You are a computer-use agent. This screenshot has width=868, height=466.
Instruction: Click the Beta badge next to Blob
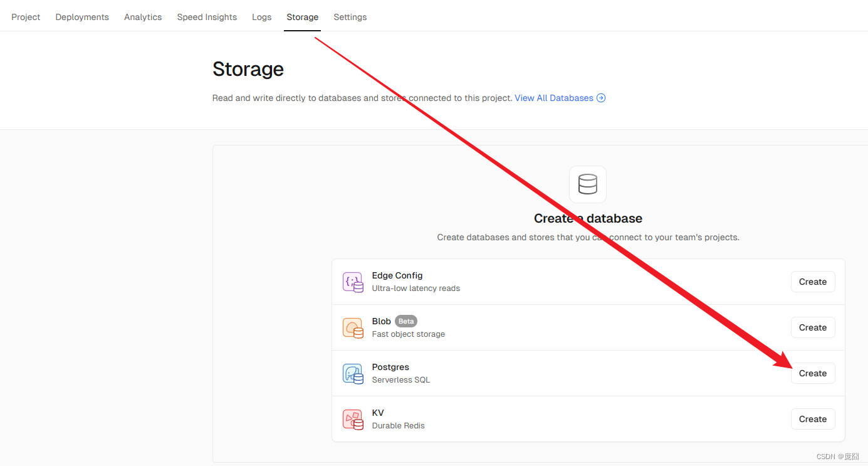406,321
